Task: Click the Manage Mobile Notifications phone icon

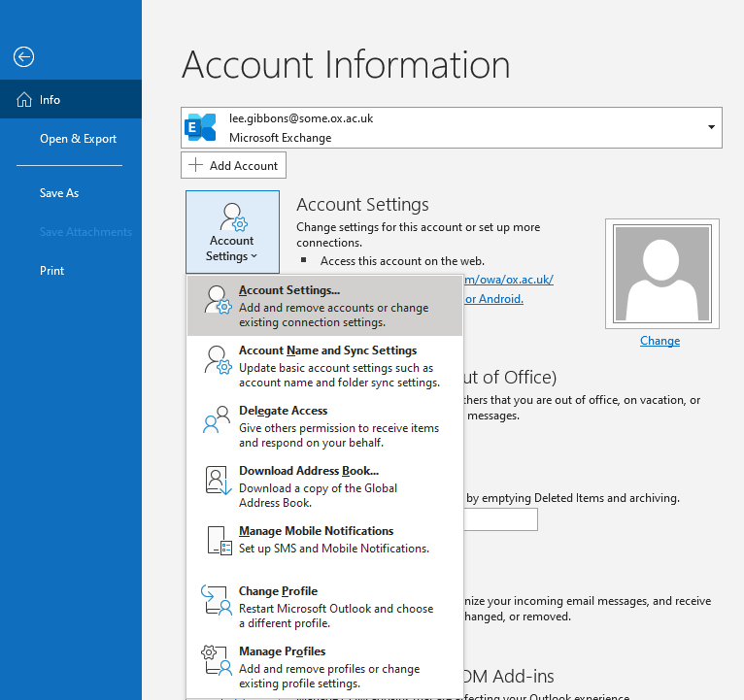Action: click(219, 541)
